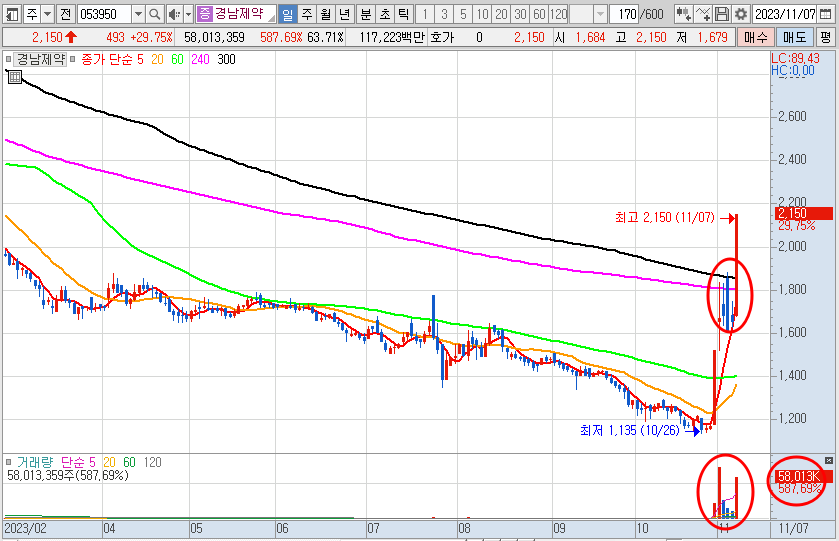Click the small square before 경남제약 legend

(x=8, y=59)
